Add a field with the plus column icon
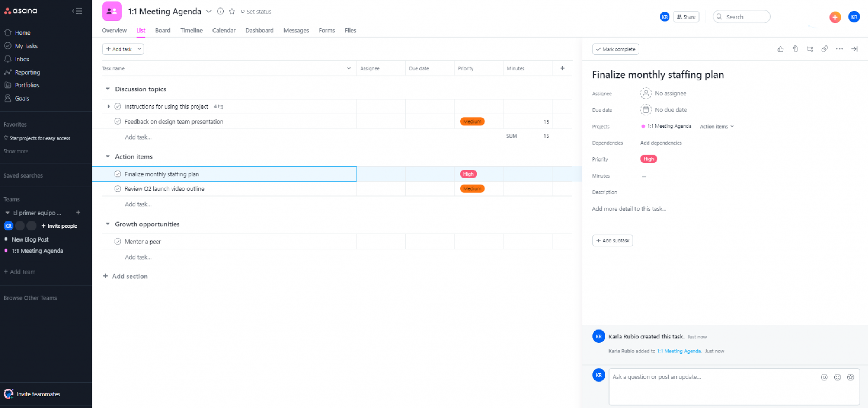 coord(562,68)
